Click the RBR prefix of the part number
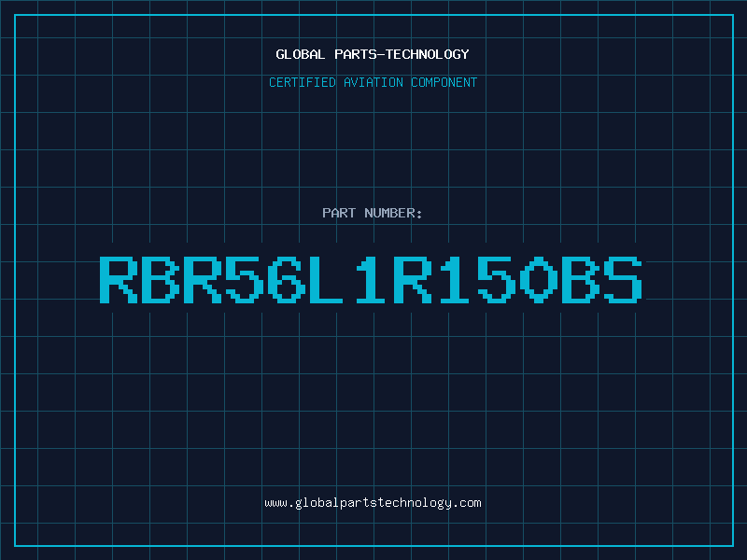747x560 pixels. coord(161,280)
